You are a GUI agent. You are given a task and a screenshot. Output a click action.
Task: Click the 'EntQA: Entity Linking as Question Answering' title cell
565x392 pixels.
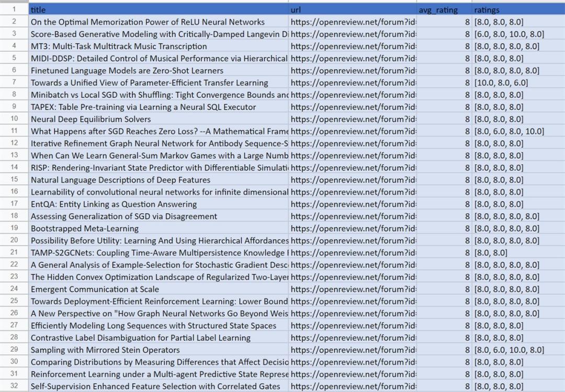114,204
